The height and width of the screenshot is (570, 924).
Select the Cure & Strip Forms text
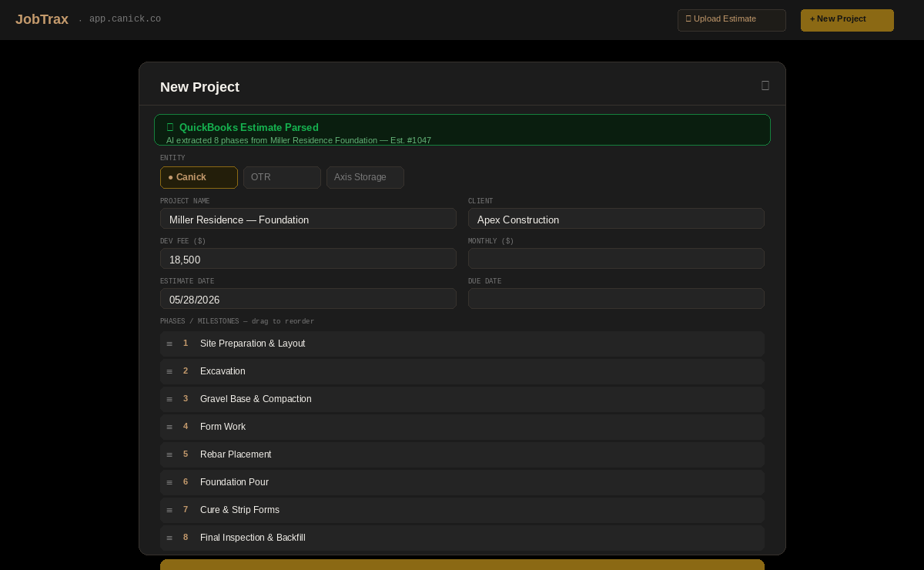tap(239, 510)
